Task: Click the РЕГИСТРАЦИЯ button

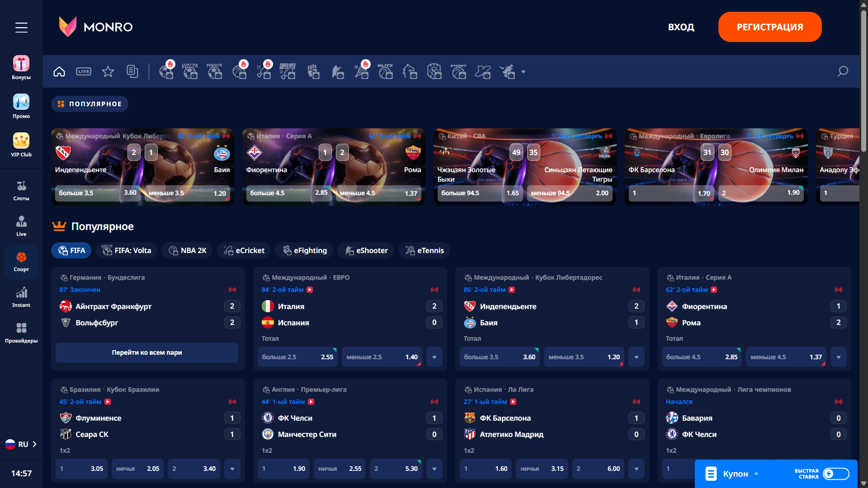Action: [769, 27]
